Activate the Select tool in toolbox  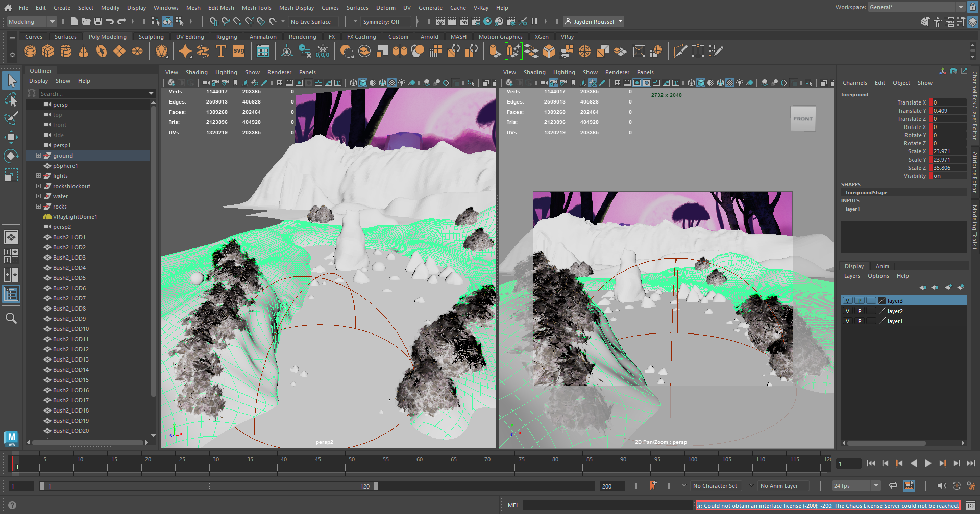(x=11, y=81)
